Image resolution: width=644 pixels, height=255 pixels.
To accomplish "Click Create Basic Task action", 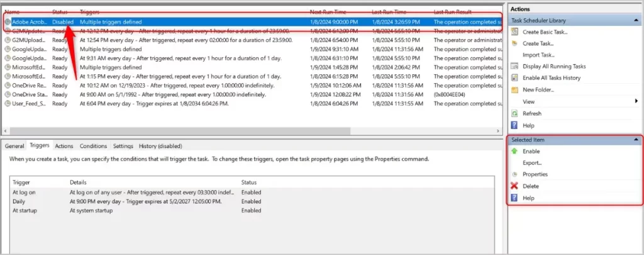I will pyautogui.click(x=545, y=31).
